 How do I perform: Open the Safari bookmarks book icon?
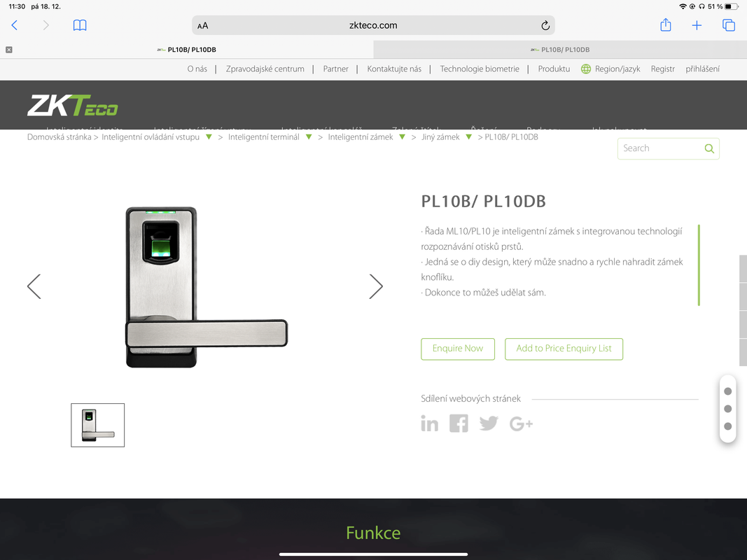click(80, 25)
